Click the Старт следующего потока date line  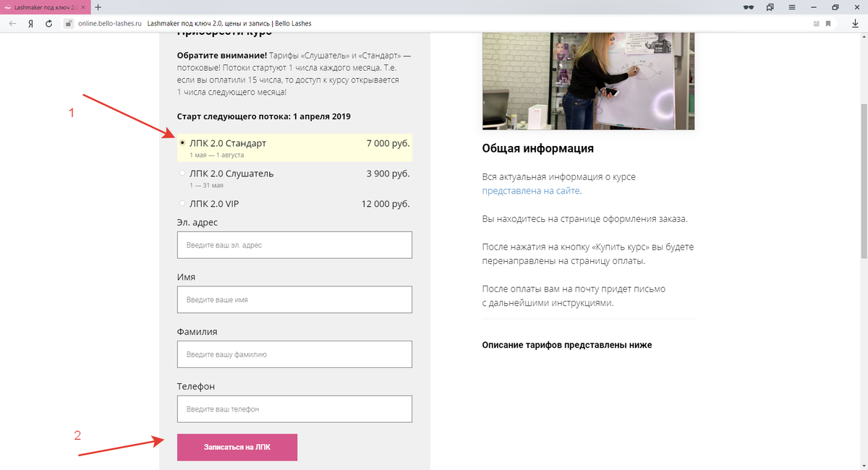coord(264,116)
